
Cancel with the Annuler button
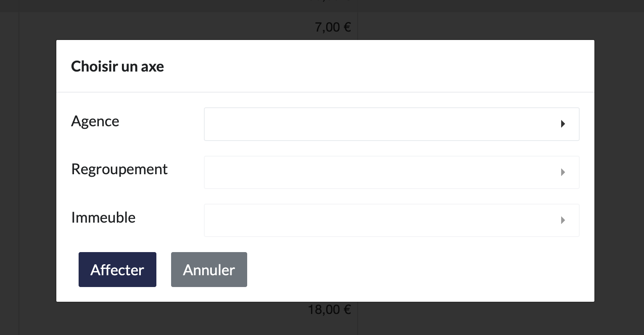tap(209, 270)
